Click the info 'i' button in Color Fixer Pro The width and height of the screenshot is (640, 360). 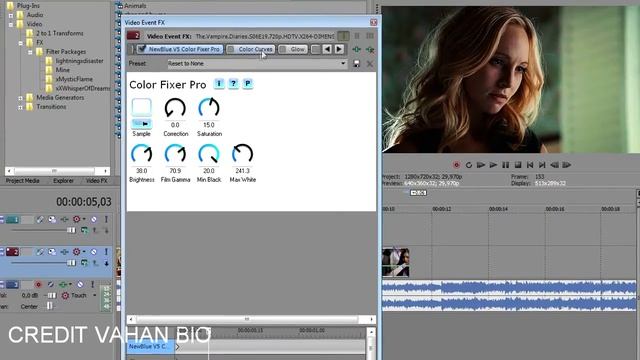pos(219,84)
